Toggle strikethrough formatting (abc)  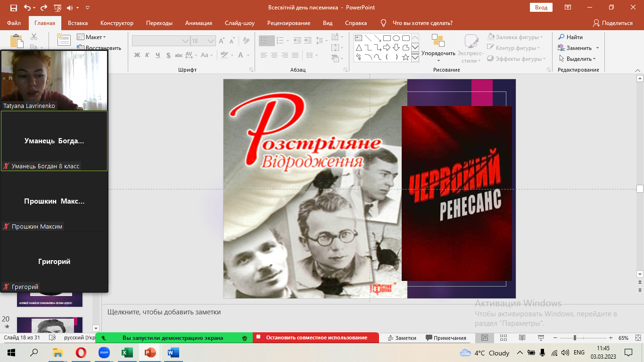(x=179, y=55)
